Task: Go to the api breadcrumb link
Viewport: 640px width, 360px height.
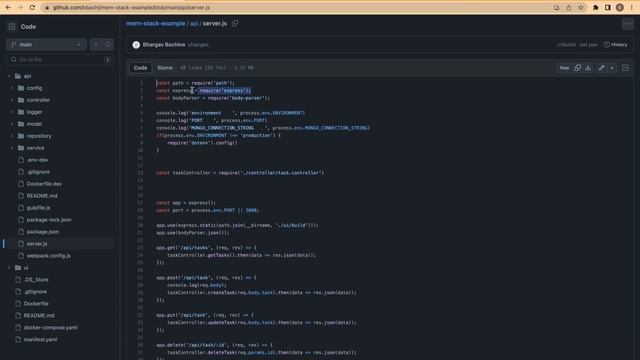Action: [194, 24]
